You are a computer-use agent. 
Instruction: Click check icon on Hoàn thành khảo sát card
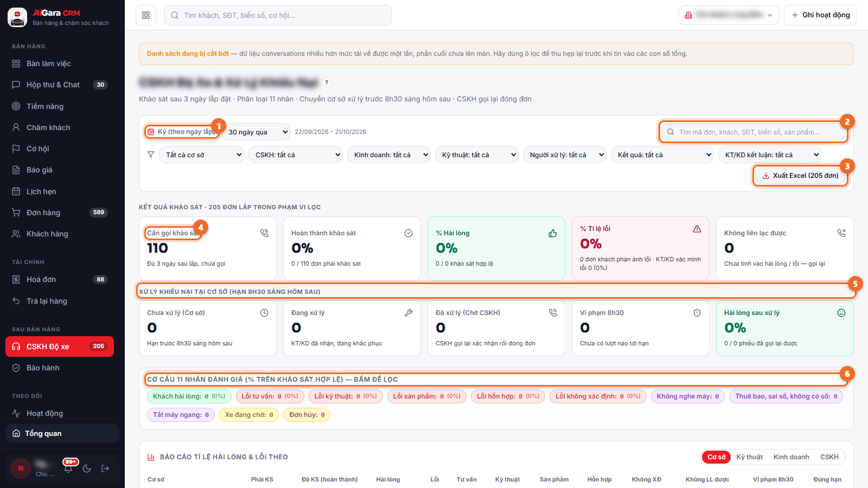409,233
